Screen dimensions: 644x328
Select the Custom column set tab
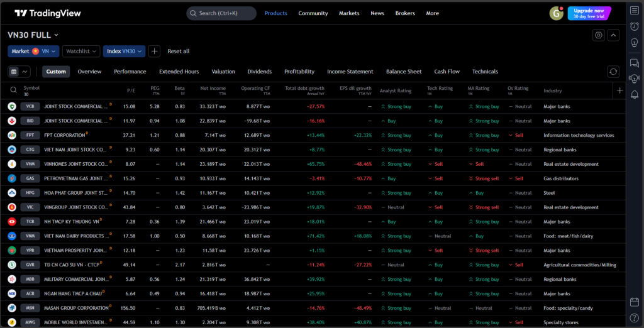point(56,72)
